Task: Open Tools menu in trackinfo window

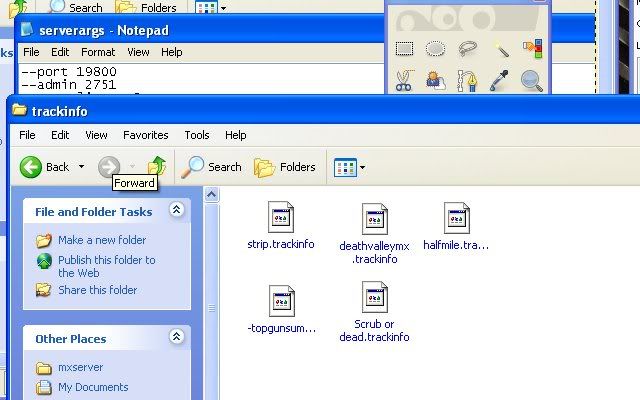Action: [197, 135]
